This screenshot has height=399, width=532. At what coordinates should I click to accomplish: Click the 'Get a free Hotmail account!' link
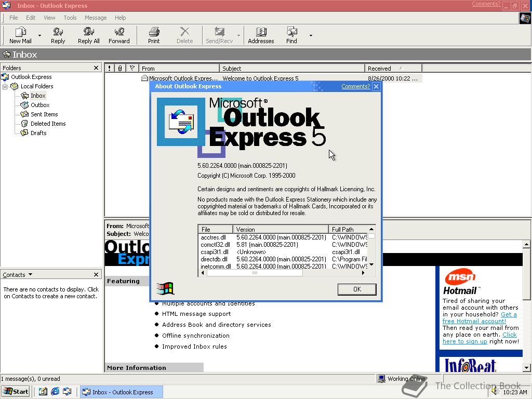click(x=480, y=318)
